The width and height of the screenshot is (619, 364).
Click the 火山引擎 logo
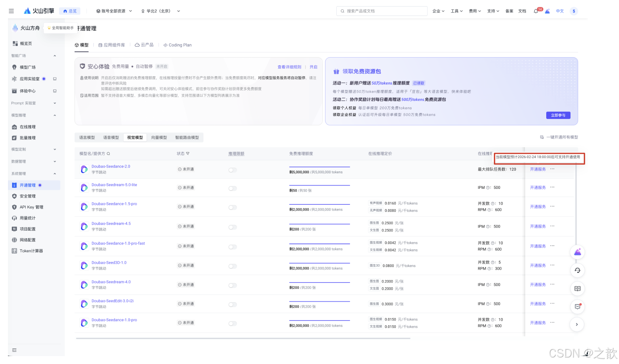(39, 11)
